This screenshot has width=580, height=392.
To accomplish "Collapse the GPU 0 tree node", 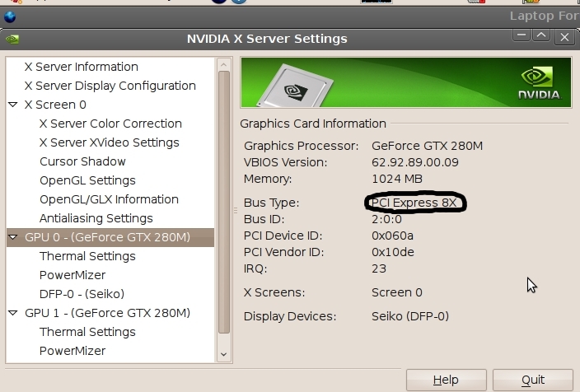I will 13,237.
